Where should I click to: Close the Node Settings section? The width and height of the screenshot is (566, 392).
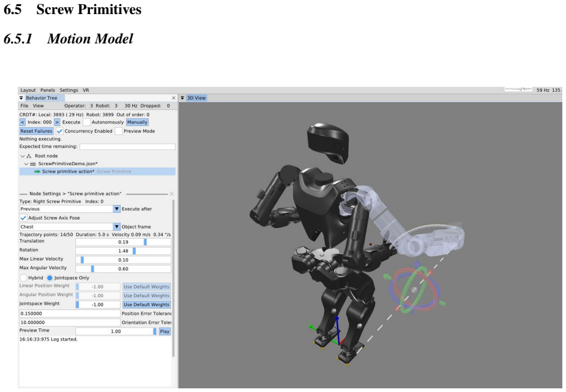[171, 194]
